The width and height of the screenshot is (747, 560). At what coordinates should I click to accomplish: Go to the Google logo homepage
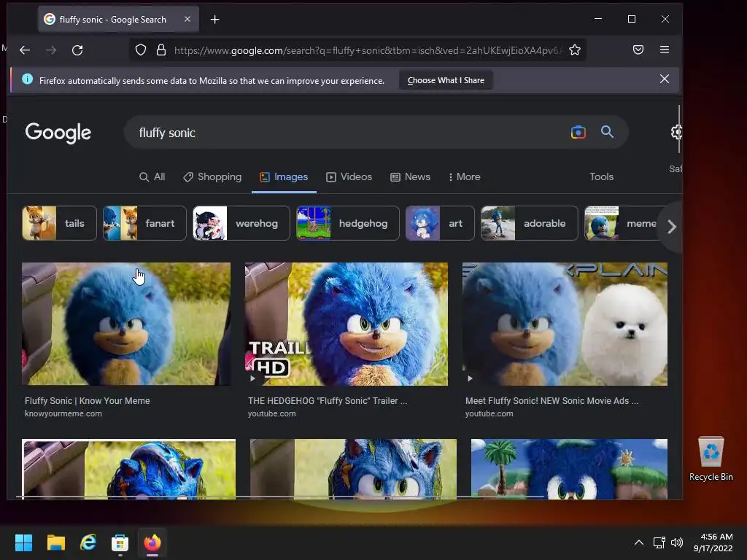coord(58,133)
